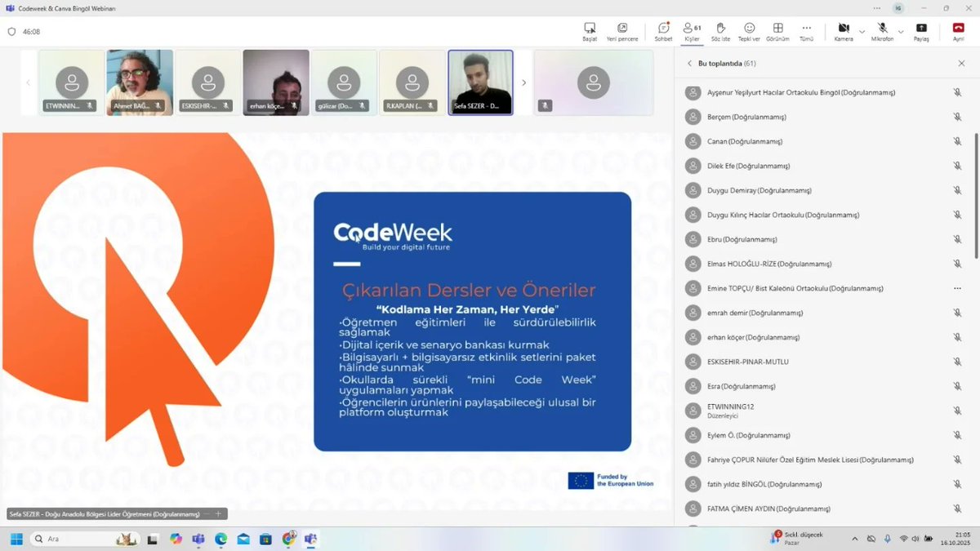Click the muted mic icon for Berçem

(957, 117)
